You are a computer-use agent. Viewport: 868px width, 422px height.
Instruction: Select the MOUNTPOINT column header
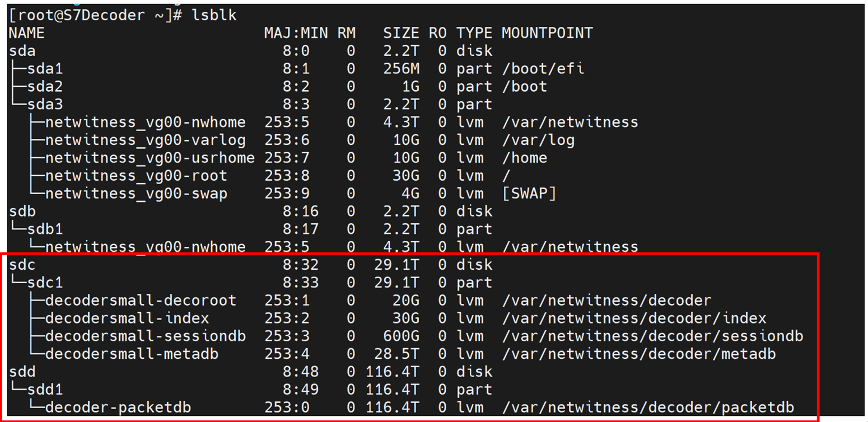[547, 33]
